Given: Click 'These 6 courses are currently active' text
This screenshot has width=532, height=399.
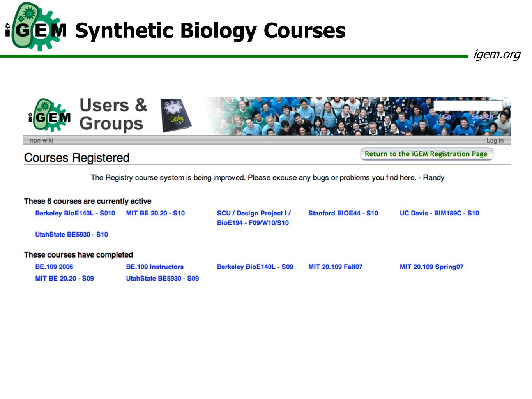Looking at the screenshot, I should (88, 201).
